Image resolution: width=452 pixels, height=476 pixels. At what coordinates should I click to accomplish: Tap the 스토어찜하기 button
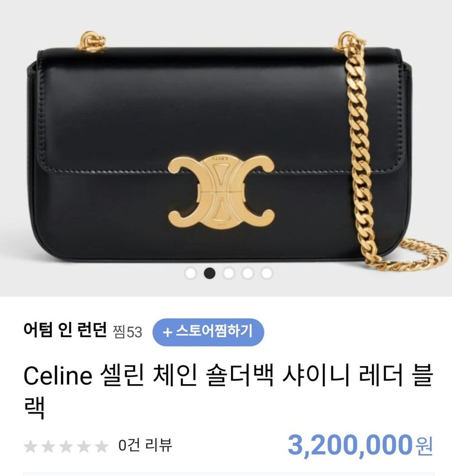208,332
